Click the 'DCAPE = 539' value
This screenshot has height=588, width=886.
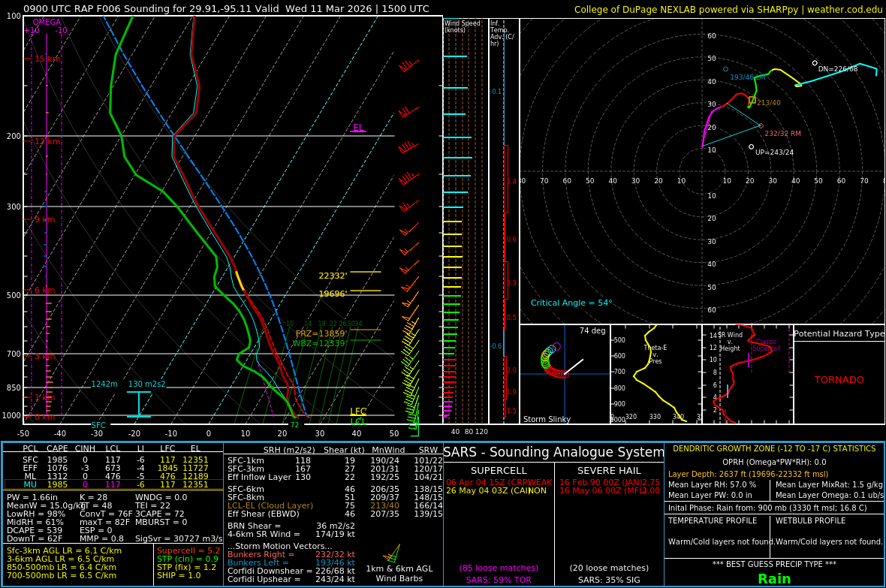35,530
